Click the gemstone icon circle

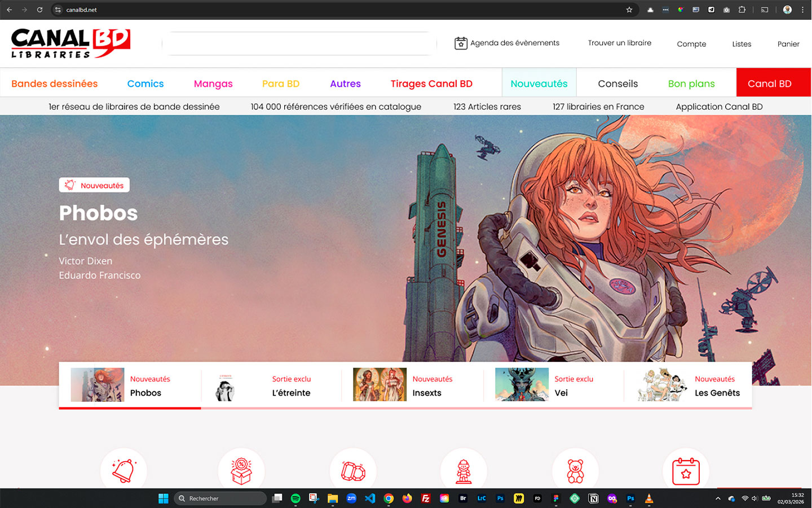(x=353, y=470)
